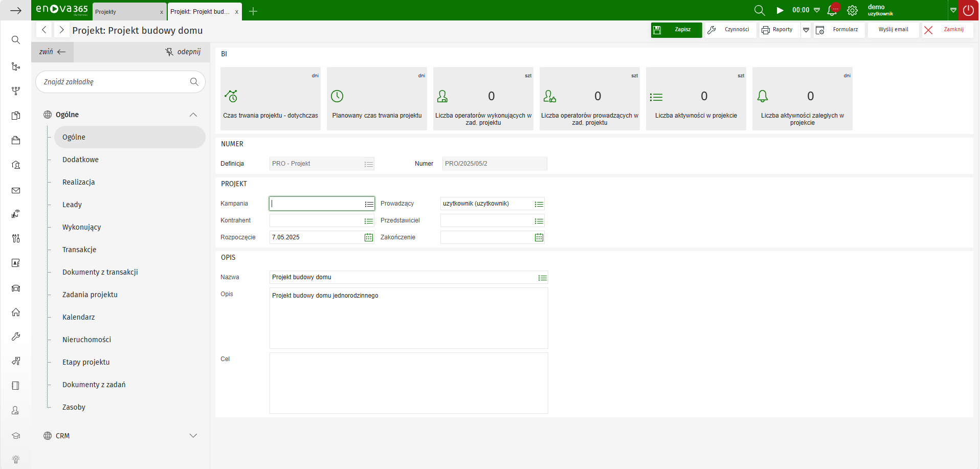Open the Raporty dropdown arrow
Screen dimensions: 980x469
806,30
